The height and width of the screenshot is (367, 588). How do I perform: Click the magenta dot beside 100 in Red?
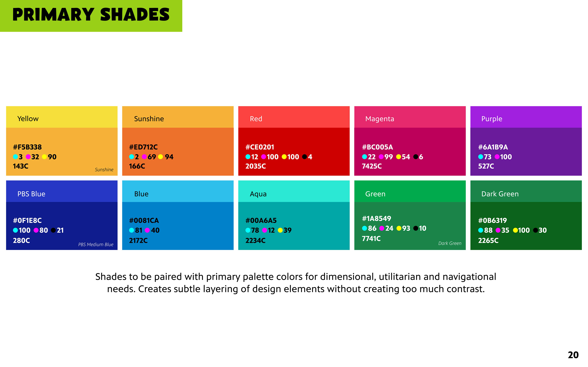click(x=263, y=157)
